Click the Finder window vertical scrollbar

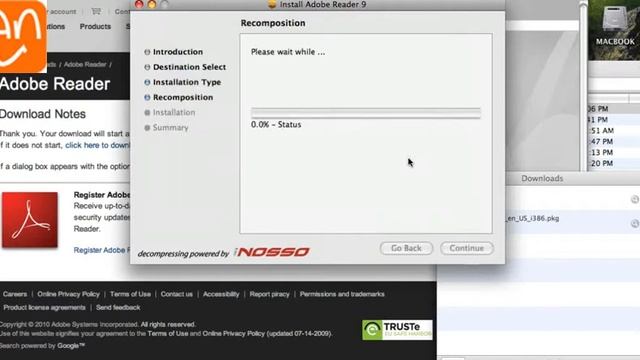tap(583, 86)
